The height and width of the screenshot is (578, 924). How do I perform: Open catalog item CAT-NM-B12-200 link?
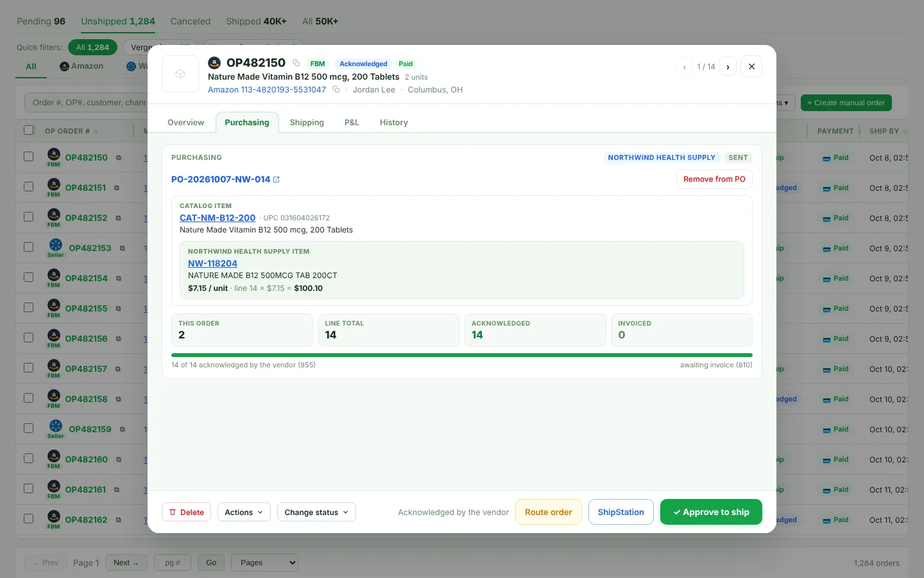tap(218, 218)
